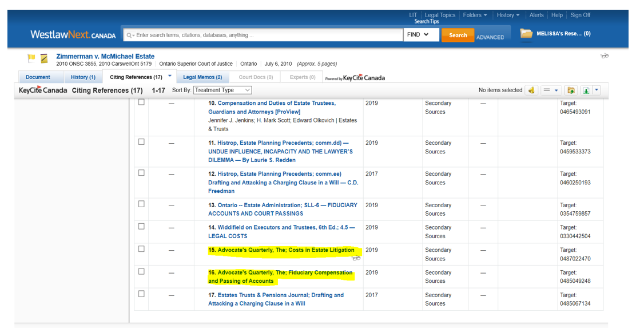Image resolution: width=644 pixels, height=328 pixels.
Task: Open Histrop Undue Influence Incapacity link
Action: [280, 151]
